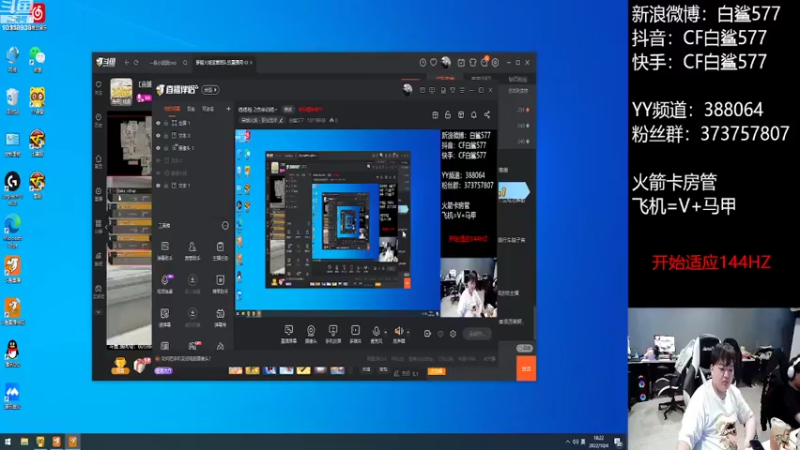Image resolution: width=800 pixels, height=450 pixels.
Task: Click the orange send button in the chat area
Action: tap(526, 369)
